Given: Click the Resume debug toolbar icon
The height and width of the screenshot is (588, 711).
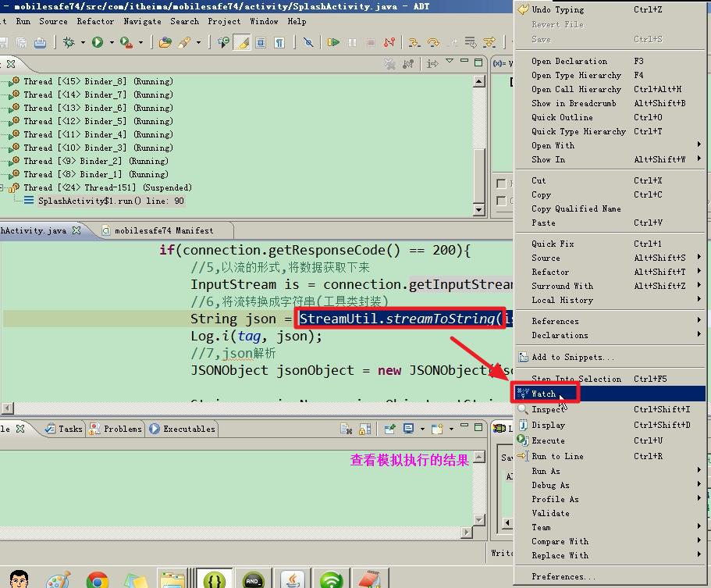Looking at the screenshot, I should pos(333,42).
